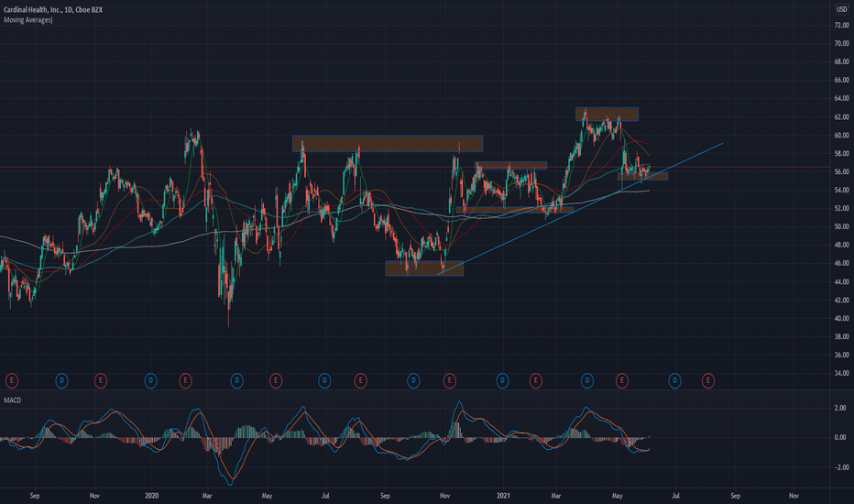Open the May 2021 earnings marker
Screen dimensions: 854x504
(x=621, y=380)
